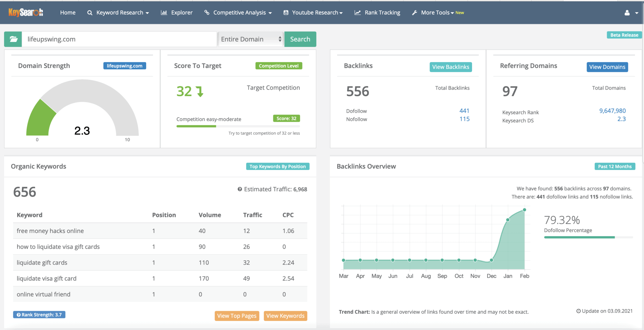The image size is (644, 330).
Task: Click the clock icon beside update date
Action: (x=578, y=311)
